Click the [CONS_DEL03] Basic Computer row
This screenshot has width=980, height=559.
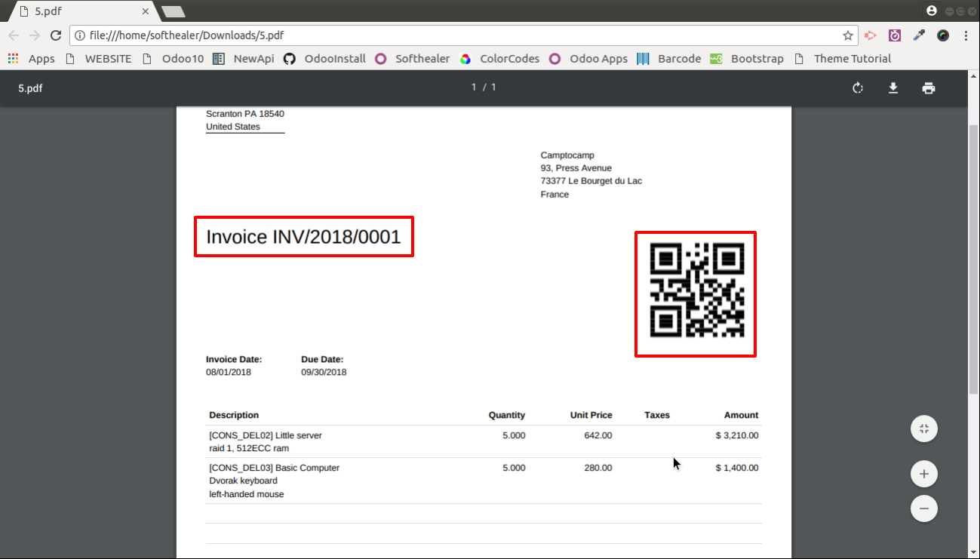tap(484, 481)
